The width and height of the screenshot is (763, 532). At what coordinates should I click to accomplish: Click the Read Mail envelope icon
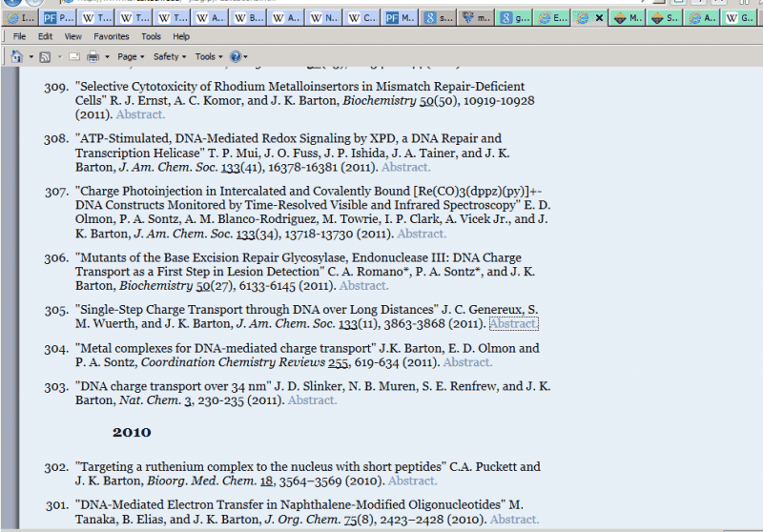tap(74, 57)
